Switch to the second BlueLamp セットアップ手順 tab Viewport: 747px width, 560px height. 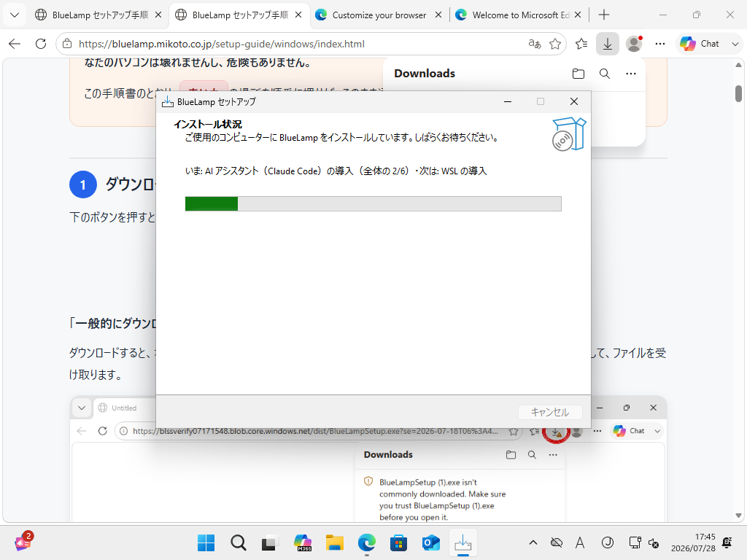point(239,15)
